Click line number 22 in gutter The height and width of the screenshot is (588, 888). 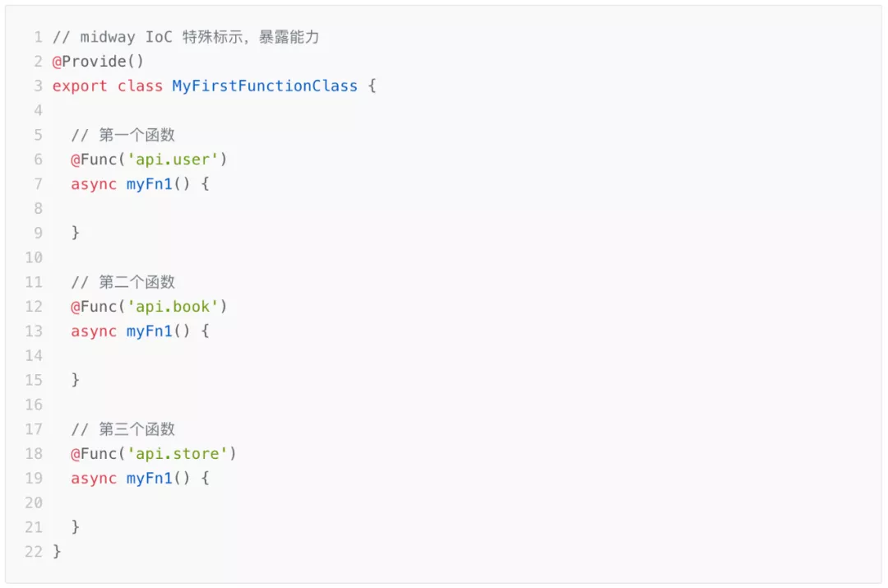pyautogui.click(x=34, y=551)
